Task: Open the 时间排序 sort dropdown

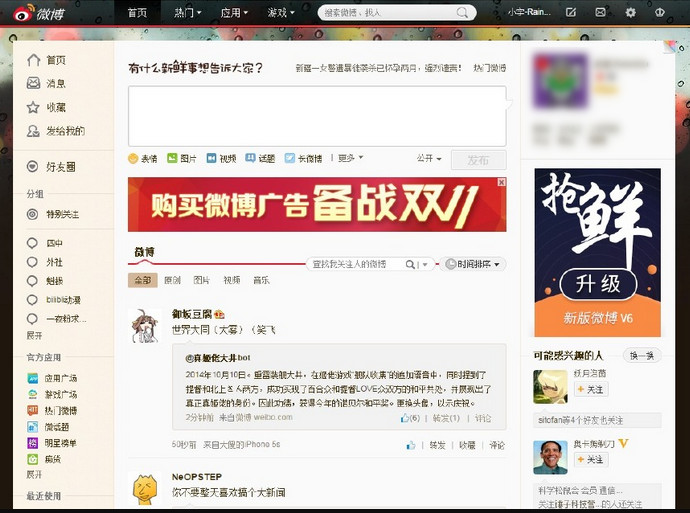Action: click(x=474, y=264)
